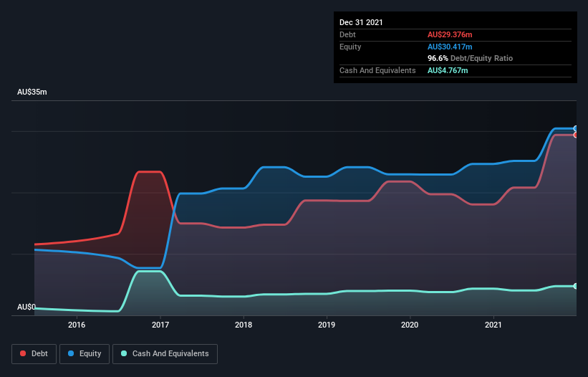The height and width of the screenshot is (377, 588).
Task: Click the red Debt legend dot
Action: [x=23, y=353]
